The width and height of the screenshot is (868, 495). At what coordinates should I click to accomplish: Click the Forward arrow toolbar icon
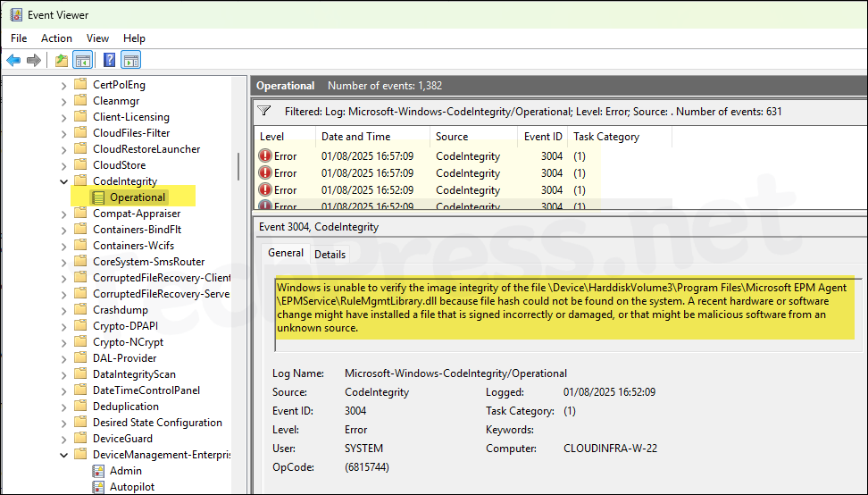(34, 60)
